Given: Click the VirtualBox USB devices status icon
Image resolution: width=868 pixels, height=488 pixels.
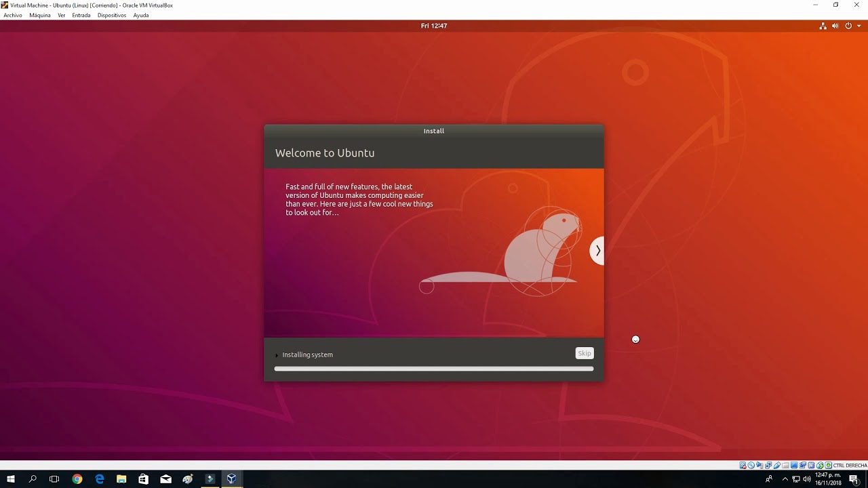Looking at the screenshot, I should [x=777, y=466].
